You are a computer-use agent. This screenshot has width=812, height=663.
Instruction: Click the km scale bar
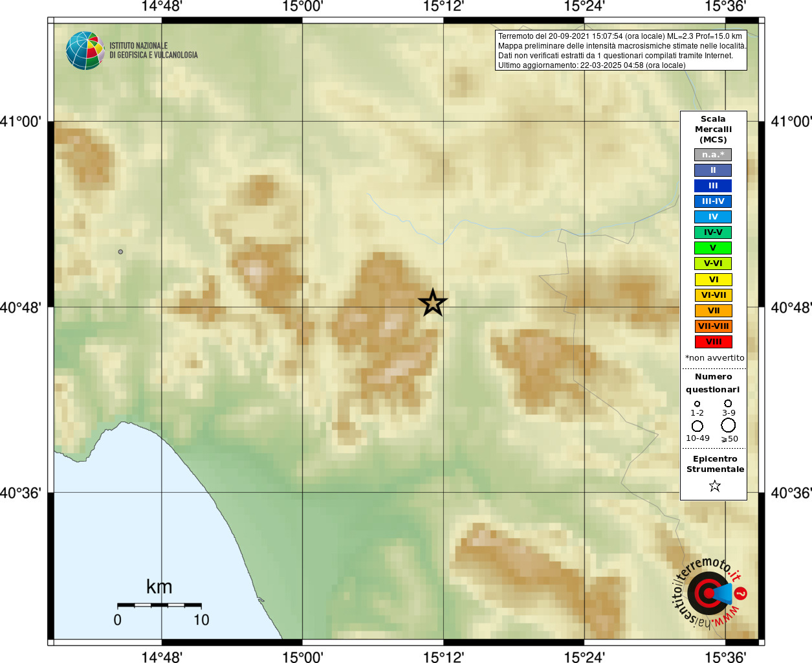159,605
